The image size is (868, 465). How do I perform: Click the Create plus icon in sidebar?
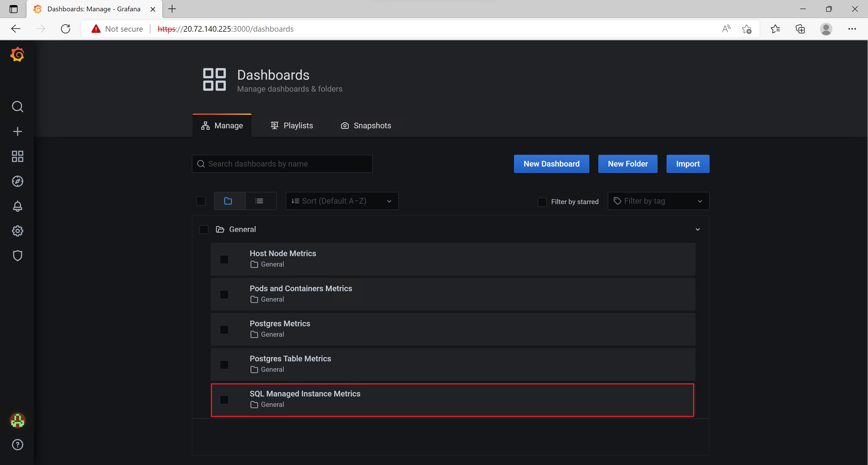[18, 131]
